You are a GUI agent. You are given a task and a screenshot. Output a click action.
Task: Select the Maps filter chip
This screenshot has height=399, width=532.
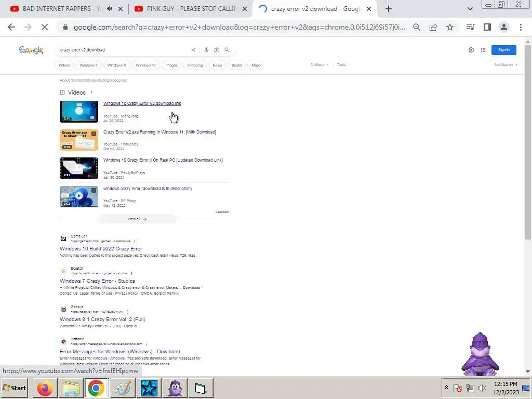click(x=256, y=65)
